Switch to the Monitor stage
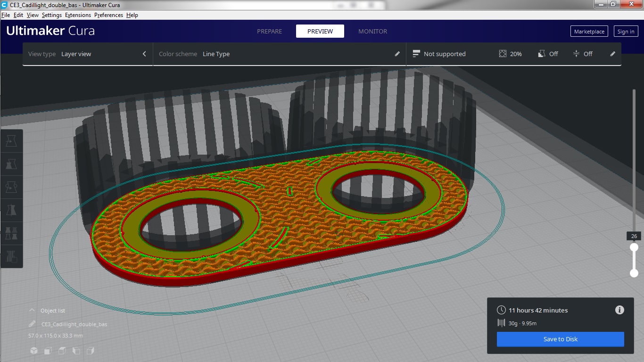The image size is (644, 362). 372,31
